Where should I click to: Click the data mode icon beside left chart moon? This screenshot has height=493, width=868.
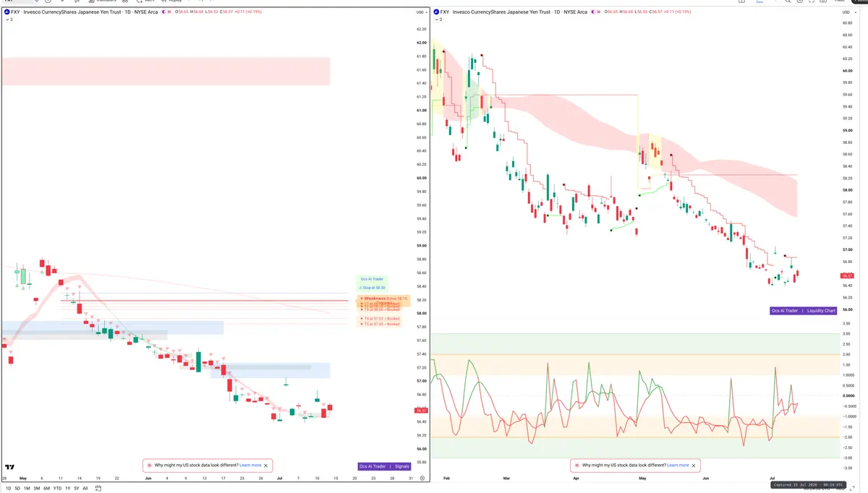170,12
